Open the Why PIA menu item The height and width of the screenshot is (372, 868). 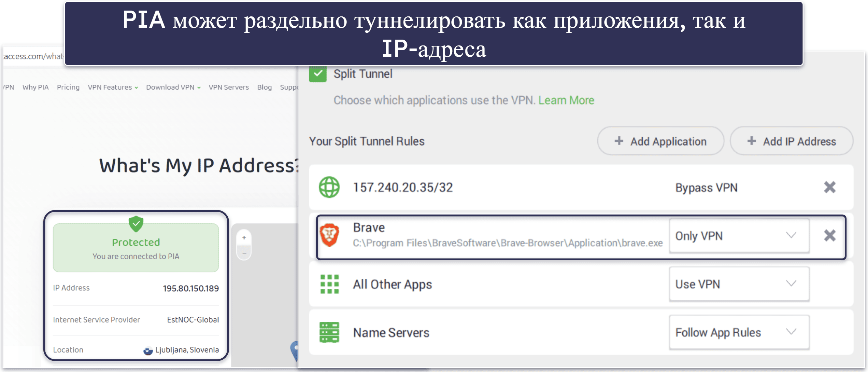(35, 87)
